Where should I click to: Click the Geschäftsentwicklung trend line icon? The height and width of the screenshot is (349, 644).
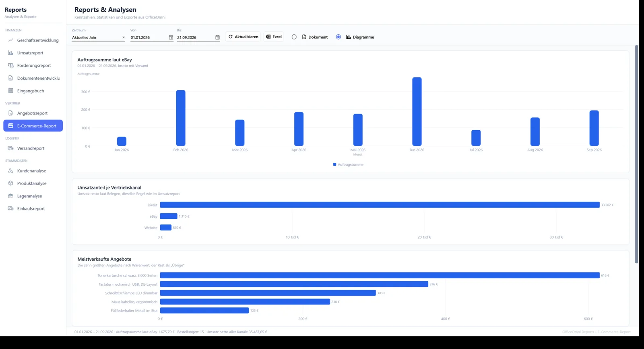(11, 40)
